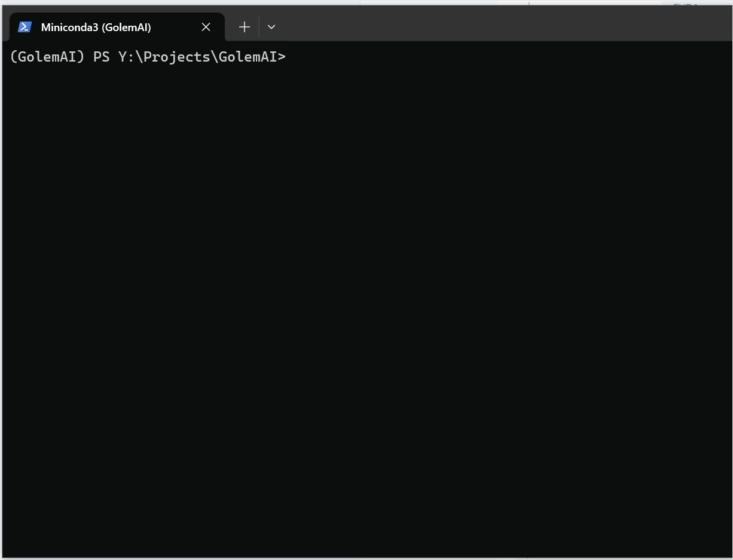Click the '>' character ending the prompt
733x560 pixels.
coord(282,57)
